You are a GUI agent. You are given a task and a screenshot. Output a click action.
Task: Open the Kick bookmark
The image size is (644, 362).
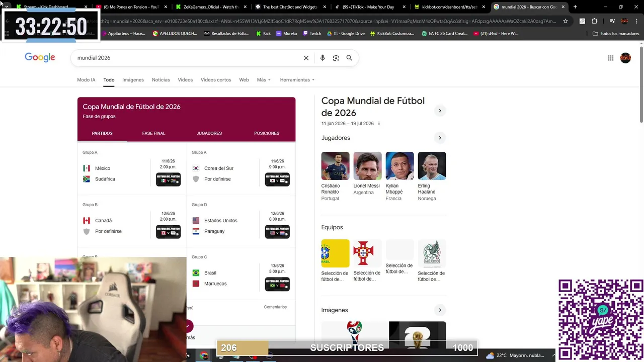point(264,33)
